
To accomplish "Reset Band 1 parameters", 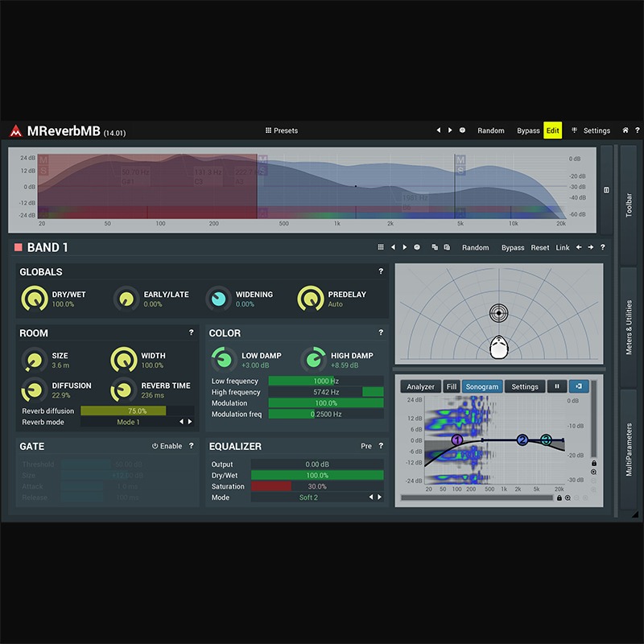I will coord(539,247).
